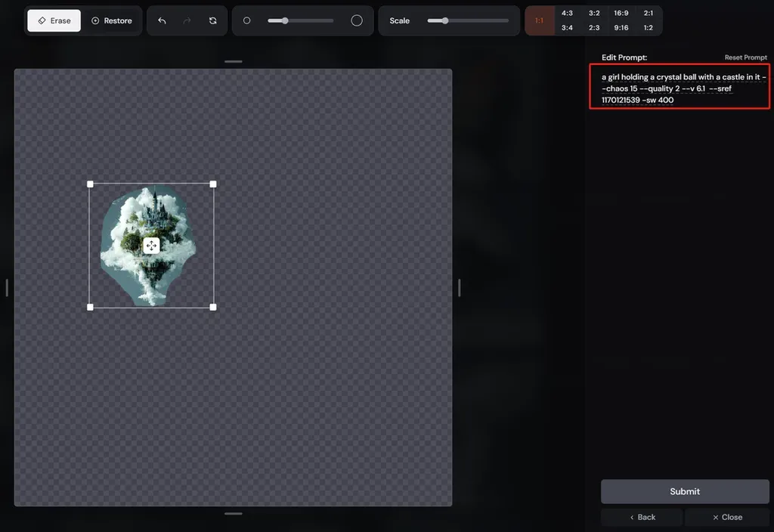Switch to Restore mode
The image size is (774, 532).
coord(112,20)
